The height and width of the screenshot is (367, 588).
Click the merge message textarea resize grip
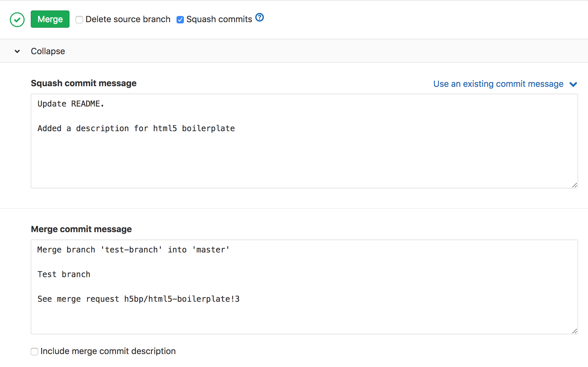pos(574,331)
